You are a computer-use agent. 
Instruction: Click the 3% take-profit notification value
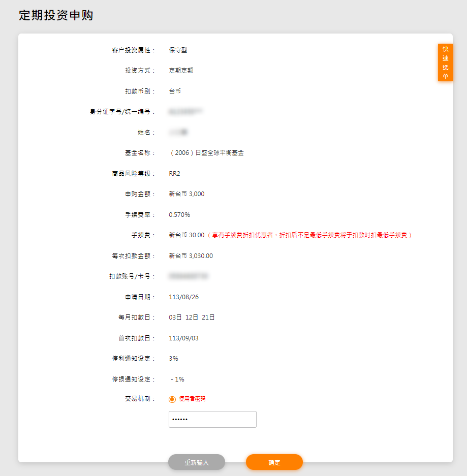173,359
